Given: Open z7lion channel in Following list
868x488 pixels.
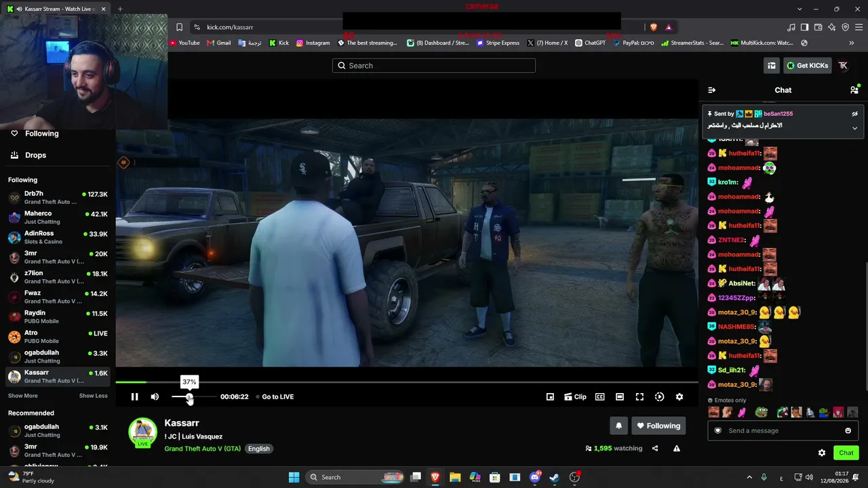Looking at the screenshot, I should (x=58, y=277).
